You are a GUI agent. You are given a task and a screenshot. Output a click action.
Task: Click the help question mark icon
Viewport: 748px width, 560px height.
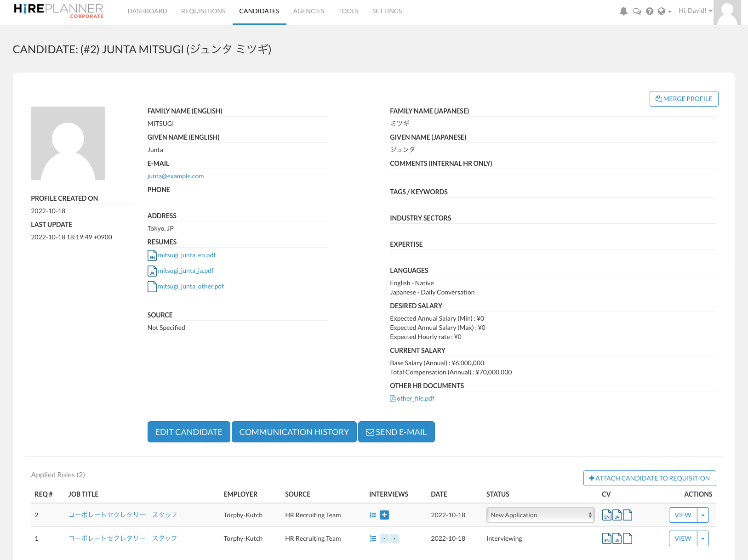point(650,11)
